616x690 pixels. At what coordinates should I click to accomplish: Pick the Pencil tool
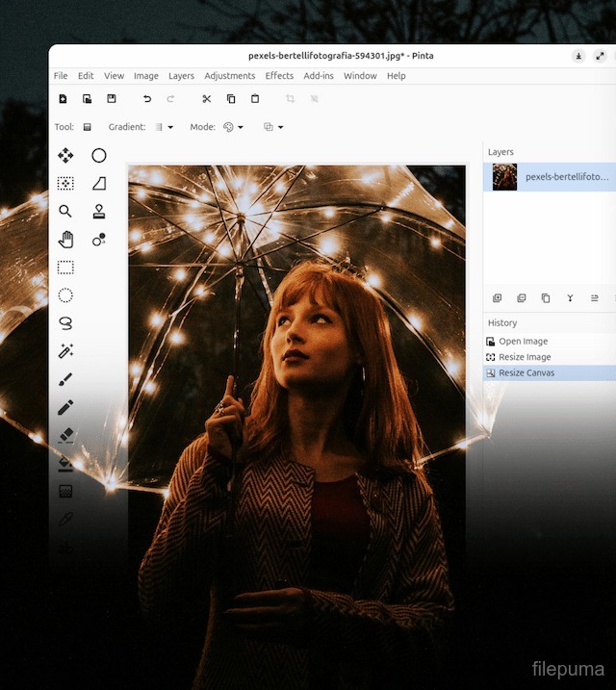point(65,407)
